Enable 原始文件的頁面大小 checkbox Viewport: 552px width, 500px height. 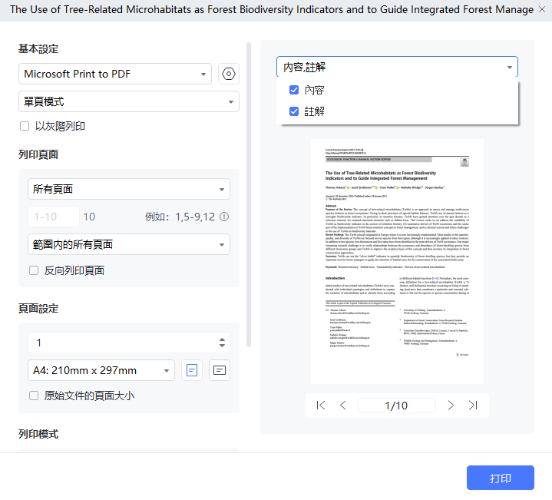(34, 395)
